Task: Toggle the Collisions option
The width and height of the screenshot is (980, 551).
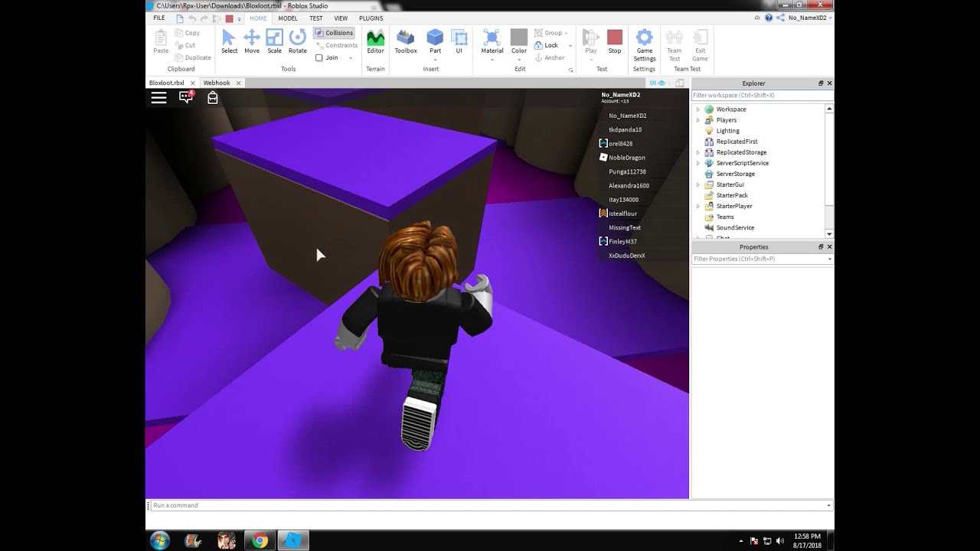Action: pyautogui.click(x=334, y=33)
